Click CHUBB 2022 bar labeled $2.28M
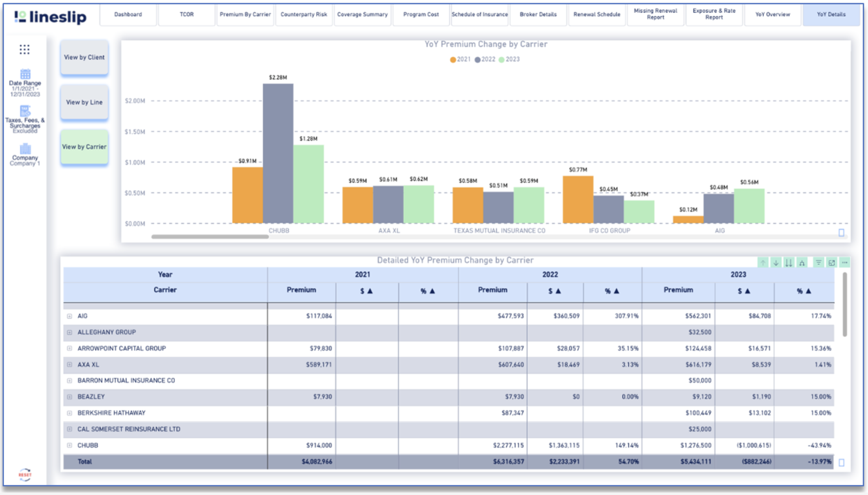868x495 pixels. pyautogui.click(x=278, y=153)
